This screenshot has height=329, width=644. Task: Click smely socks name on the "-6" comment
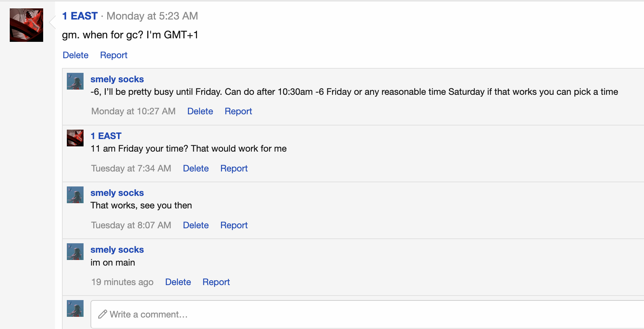(x=117, y=79)
